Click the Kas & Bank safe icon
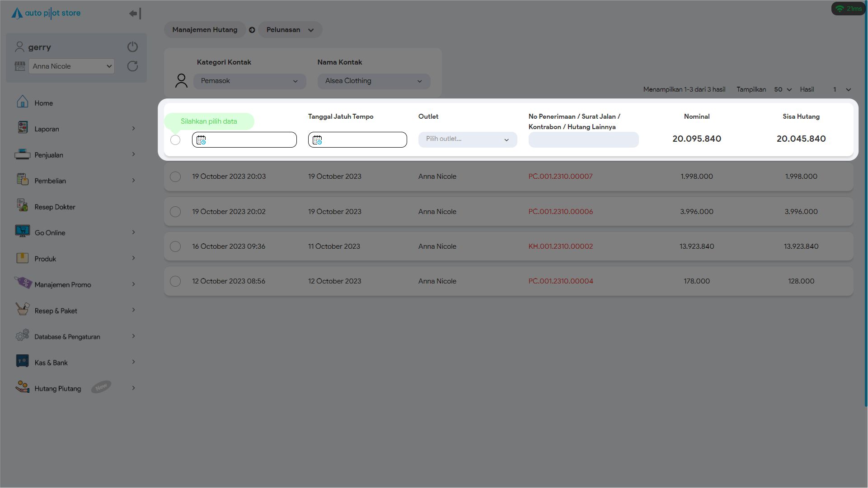 (x=22, y=361)
